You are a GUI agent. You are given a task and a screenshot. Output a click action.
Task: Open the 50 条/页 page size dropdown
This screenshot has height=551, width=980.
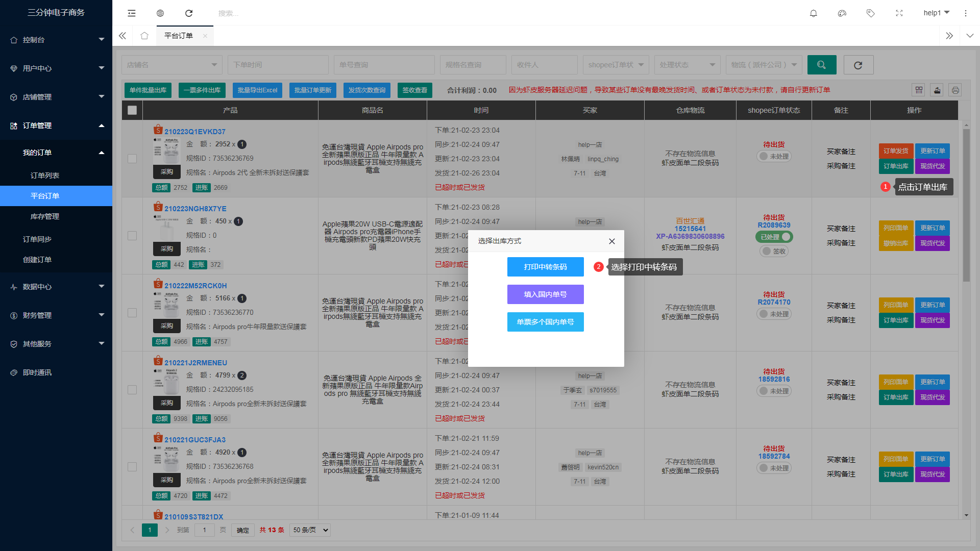click(x=310, y=530)
